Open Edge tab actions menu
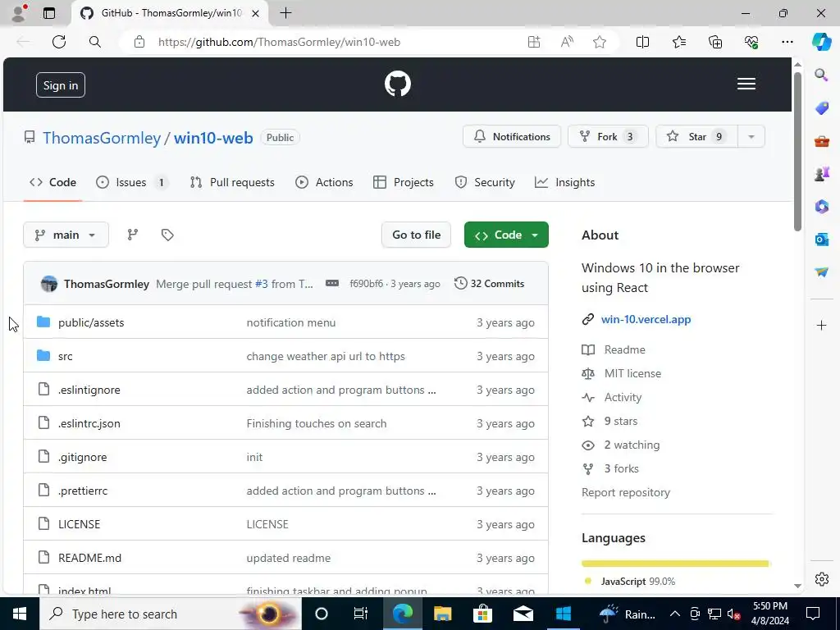Viewport: 840px width, 630px height. 49,13
